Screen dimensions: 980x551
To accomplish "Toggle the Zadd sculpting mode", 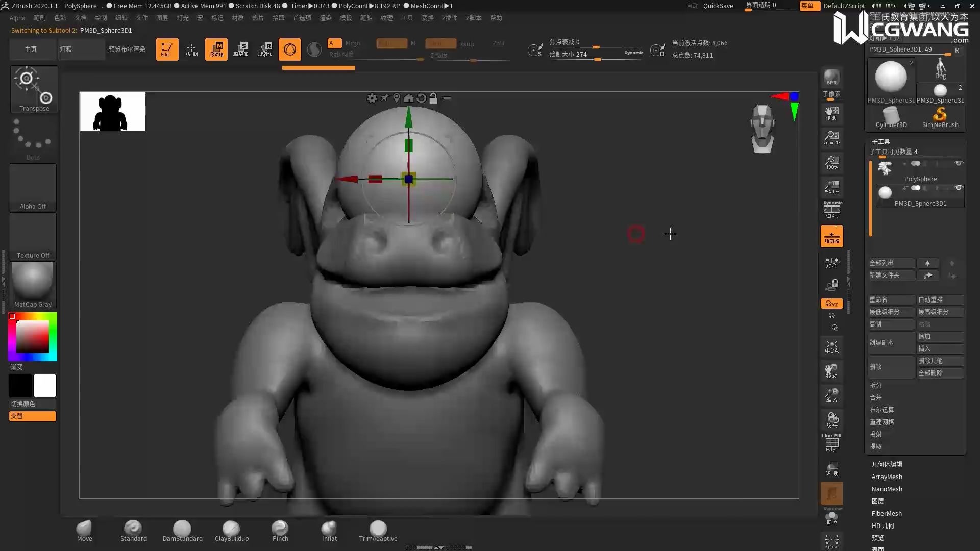I will point(440,43).
